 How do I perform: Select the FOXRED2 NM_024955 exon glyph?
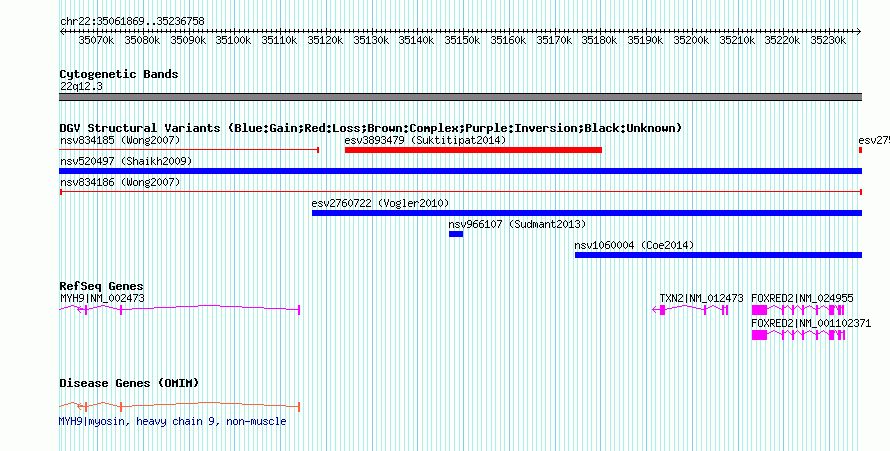tap(798, 310)
